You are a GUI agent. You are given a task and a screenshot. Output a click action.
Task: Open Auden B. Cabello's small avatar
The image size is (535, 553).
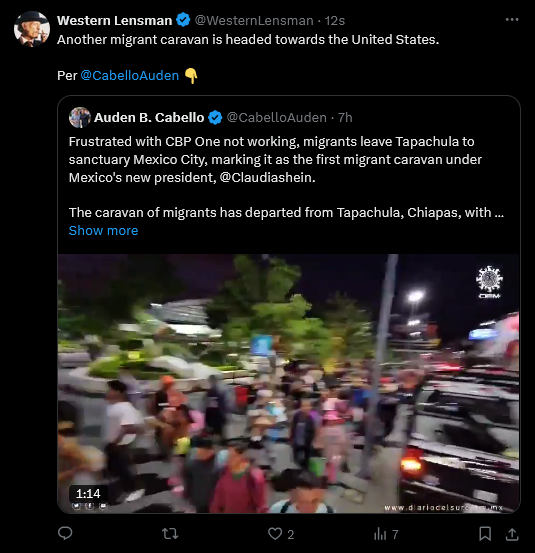(80, 117)
